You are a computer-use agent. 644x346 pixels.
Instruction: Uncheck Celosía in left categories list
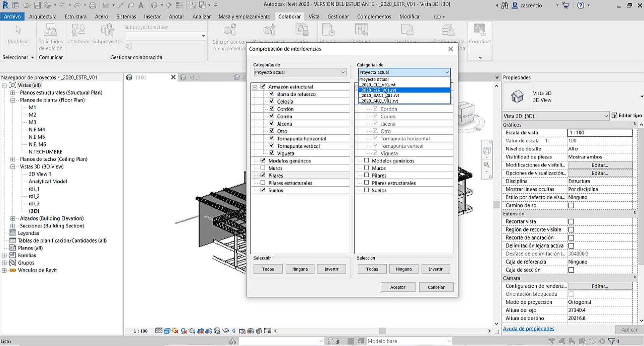(x=272, y=101)
